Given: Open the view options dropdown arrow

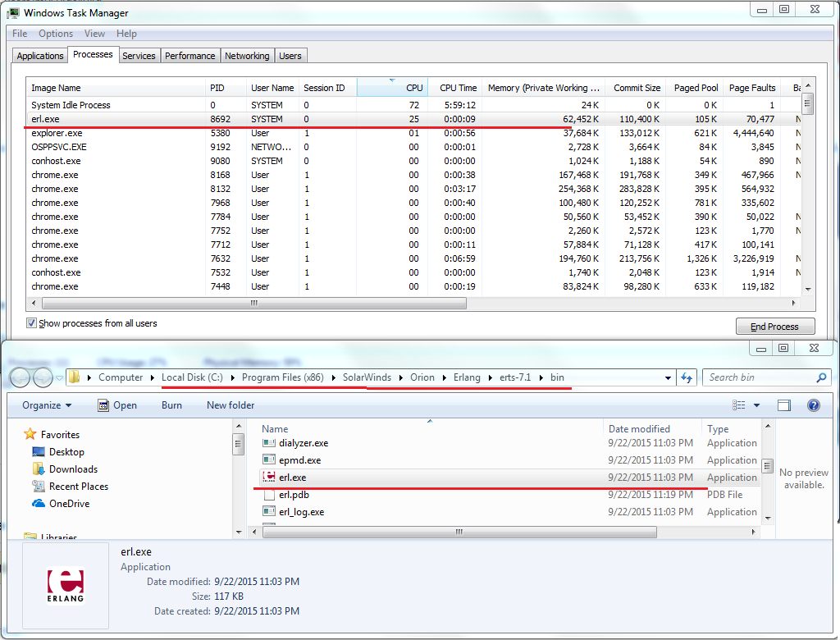Looking at the screenshot, I should pyautogui.click(x=756, y=405).
